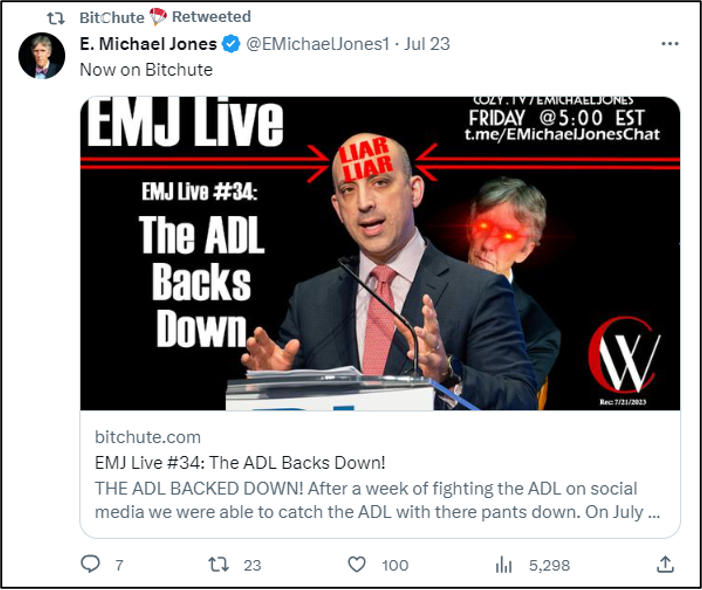Open E. Michael Jones profile avatar
This screenshot has height=590, width=702.
pyautogui.click(x=42, y=56)
